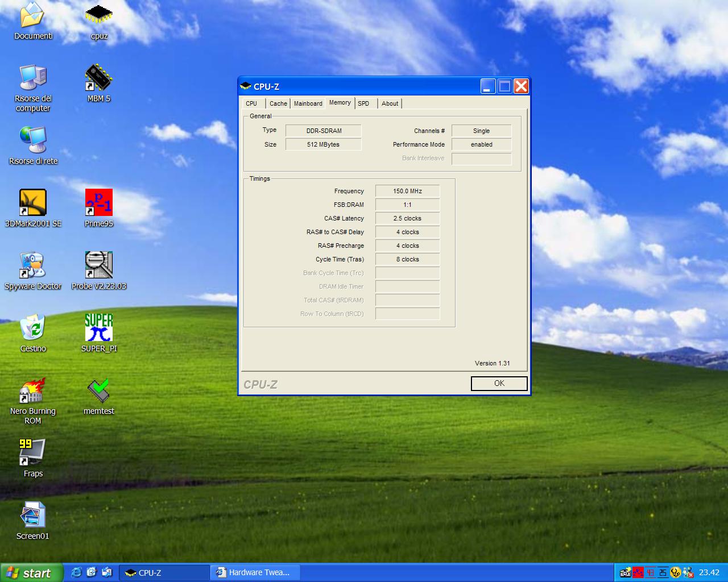Image resolution: width=728 pixels, height=582 pixels.
Task: Click the OK button in CPU-Z
Action: 499,384
